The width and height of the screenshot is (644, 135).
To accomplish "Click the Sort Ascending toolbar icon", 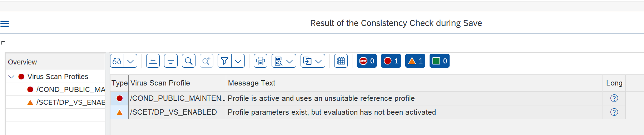I will [x=153, y=61].
